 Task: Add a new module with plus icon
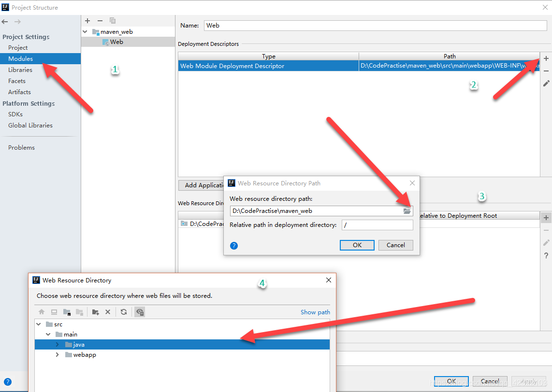point(87,21)
